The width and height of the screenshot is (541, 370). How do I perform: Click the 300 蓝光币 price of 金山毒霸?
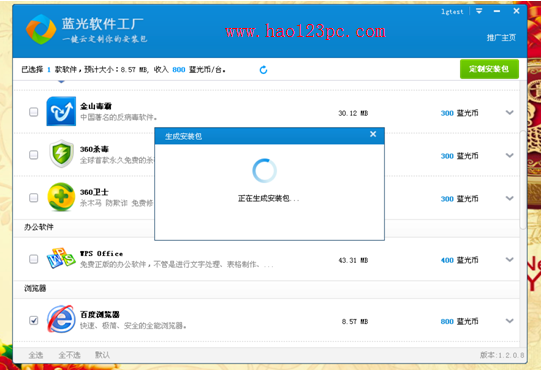point(460,113)
